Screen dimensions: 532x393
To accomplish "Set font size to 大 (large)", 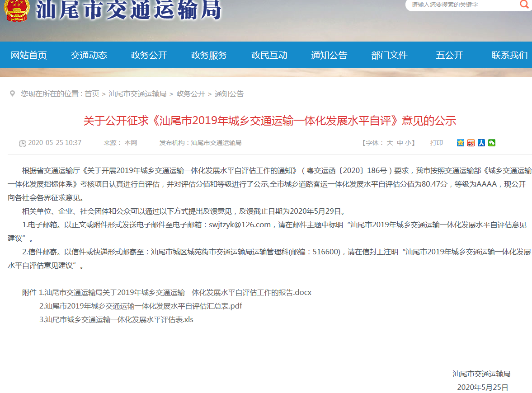I will coord(389,143).
